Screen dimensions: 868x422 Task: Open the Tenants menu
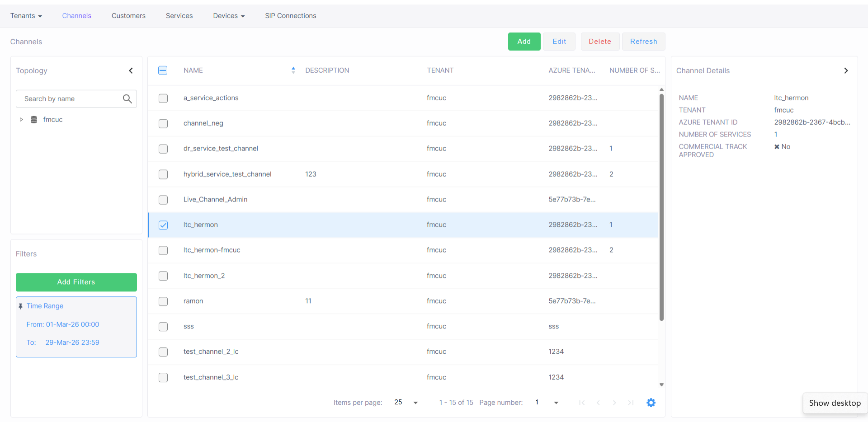click(x=26, y=16)
